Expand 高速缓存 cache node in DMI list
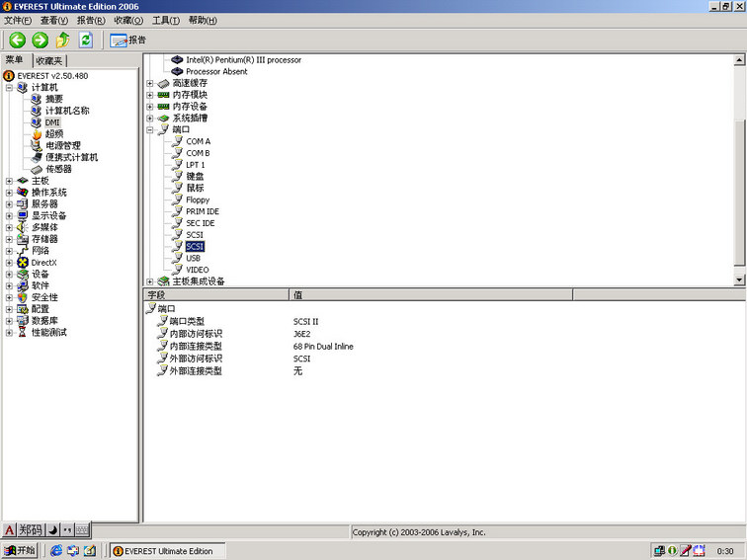Screen dimensions: 747x560 pyautogui.click(x=150, y=83)
